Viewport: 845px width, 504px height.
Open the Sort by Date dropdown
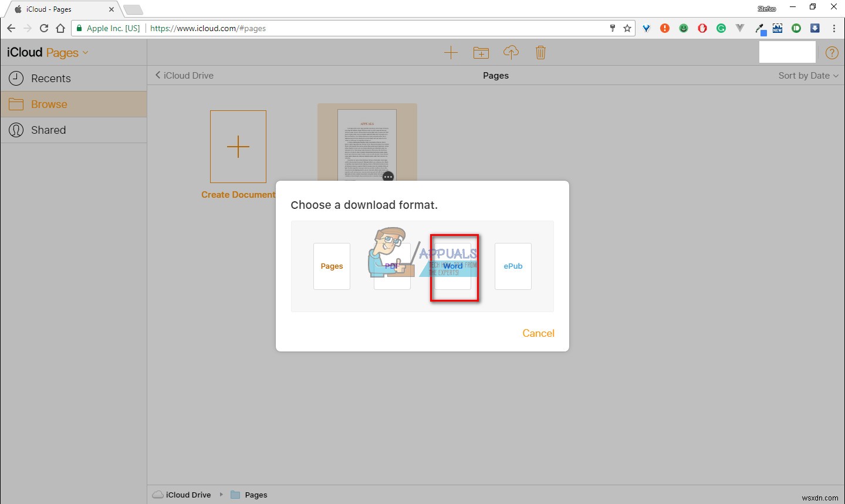(809, 75)
